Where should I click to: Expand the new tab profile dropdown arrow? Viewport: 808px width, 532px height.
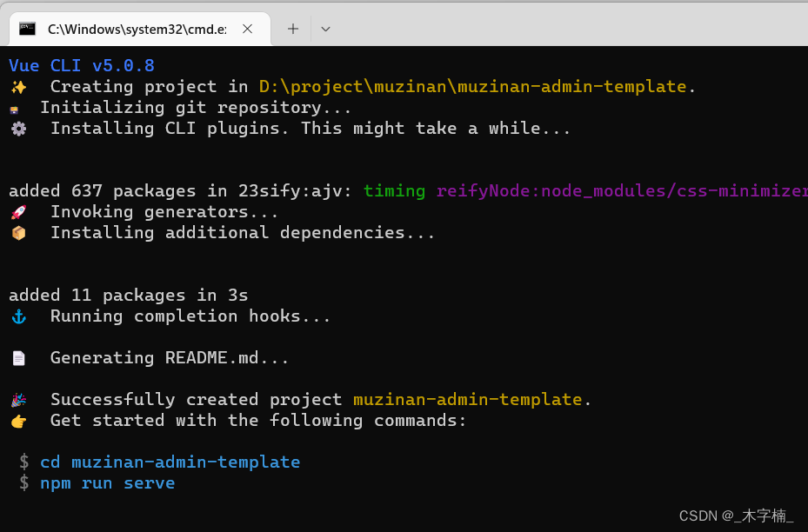325,30
